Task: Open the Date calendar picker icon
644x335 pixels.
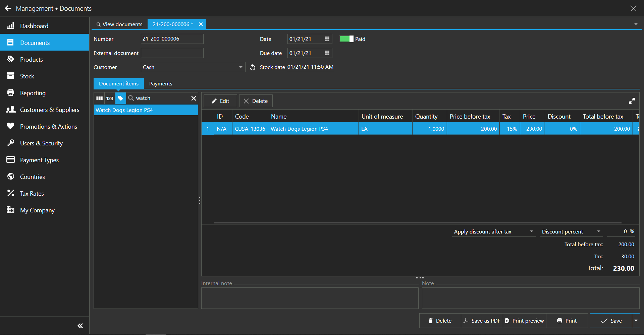Action: click(x=327, y=39)
